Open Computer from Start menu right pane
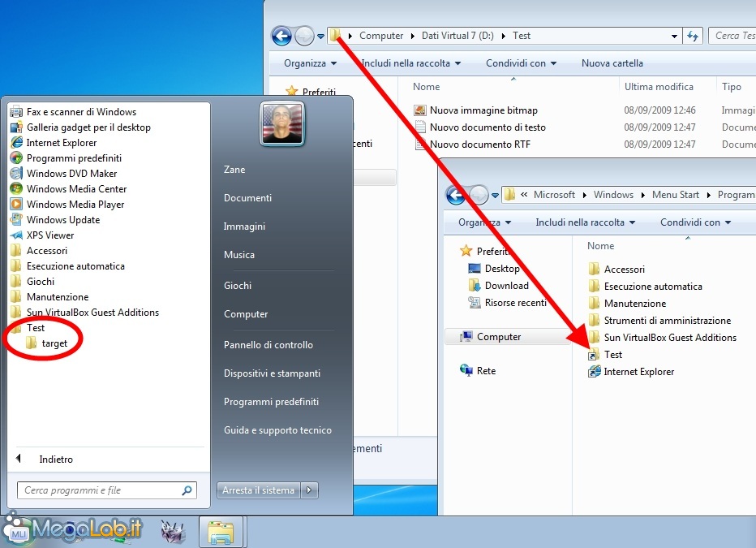Viewport: 756px width, 548px height. pyautogui.click(x=246, y=314)
